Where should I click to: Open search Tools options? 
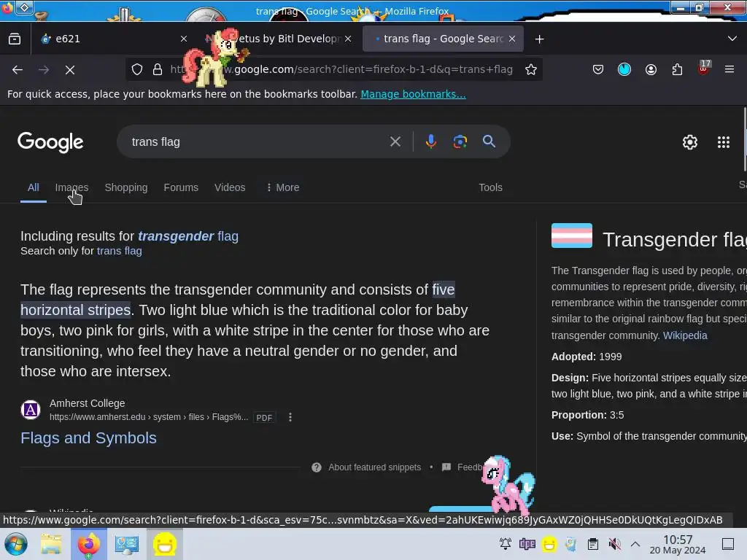pyautogui.click(x=490, y=187)
